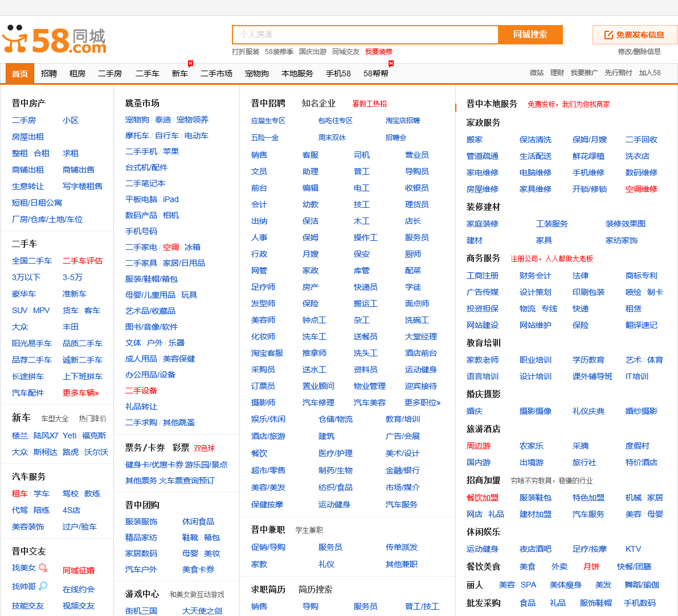Click the 同城征婚 link
The width and height of the screenshot is (678, 616).
[79, 570]
